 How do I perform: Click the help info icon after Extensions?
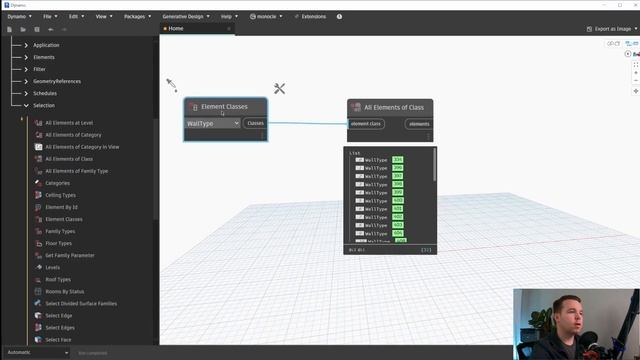(x=339, y=17)
